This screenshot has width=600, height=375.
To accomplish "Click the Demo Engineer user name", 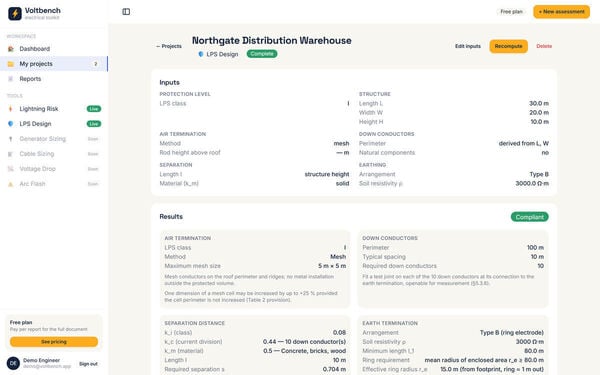I will (41, 360).
